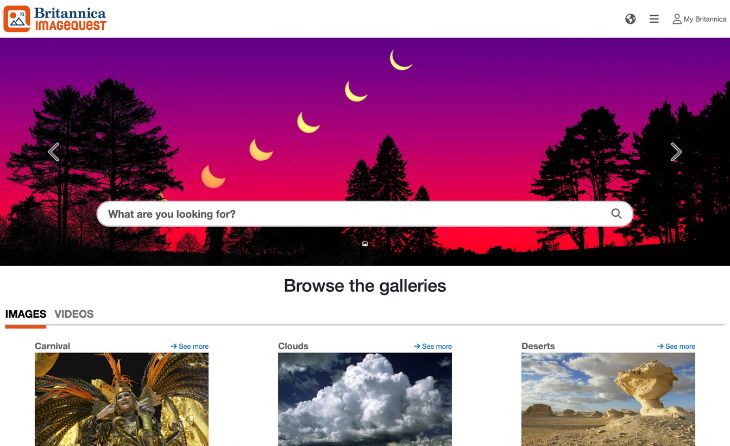Advance to next hero banner slide
This screenshot has width=730, height=446.
[x=676, y=152]
